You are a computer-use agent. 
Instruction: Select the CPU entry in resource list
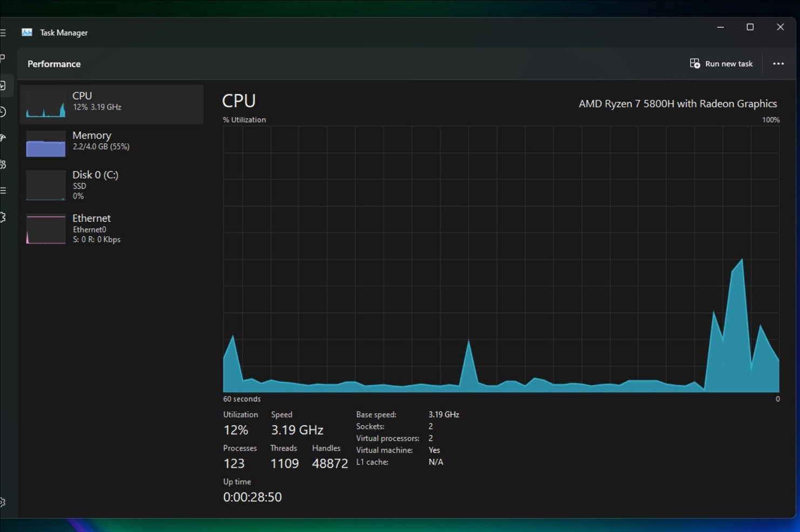pos(112,104)
